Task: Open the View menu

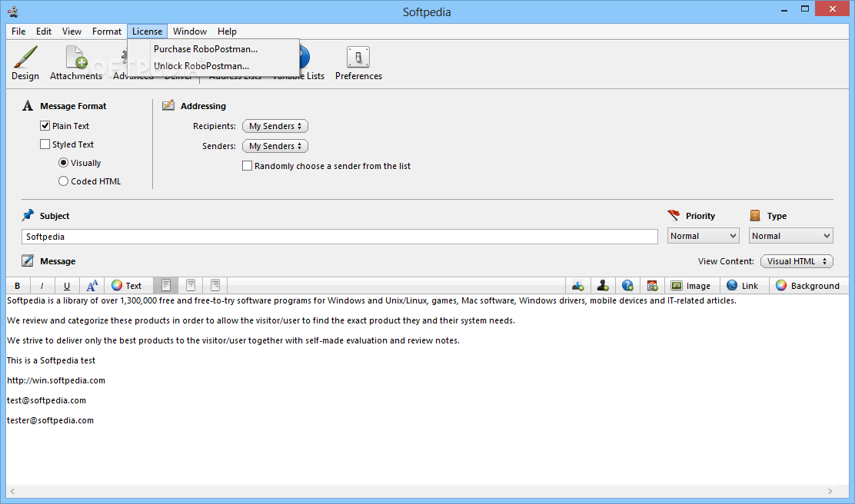Action: 72,31
